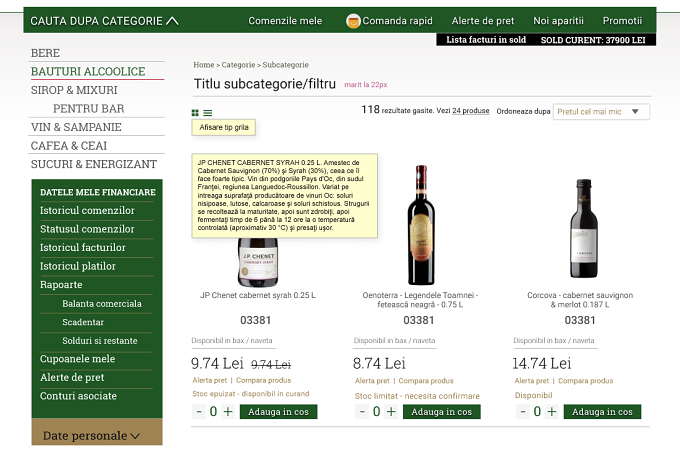The width and height of the screenshot is (680, 455).
Task: Decrease quantity for JP Chenet
Action: [x=199, y=412]
